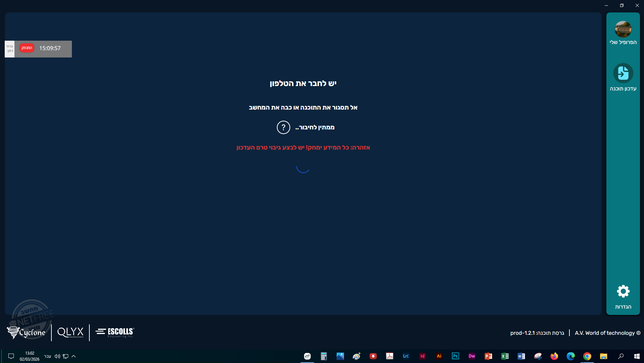This screenshot has height=363, width=644.
Task: Open Adobe Photoshop from the taskbar
Action: (456, 356)
